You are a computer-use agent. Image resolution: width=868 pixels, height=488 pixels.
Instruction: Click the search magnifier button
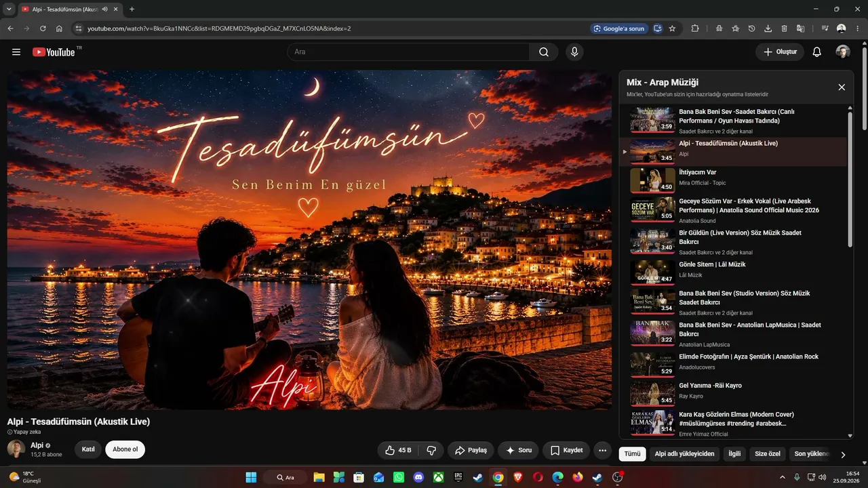click(x=544, y=52)
